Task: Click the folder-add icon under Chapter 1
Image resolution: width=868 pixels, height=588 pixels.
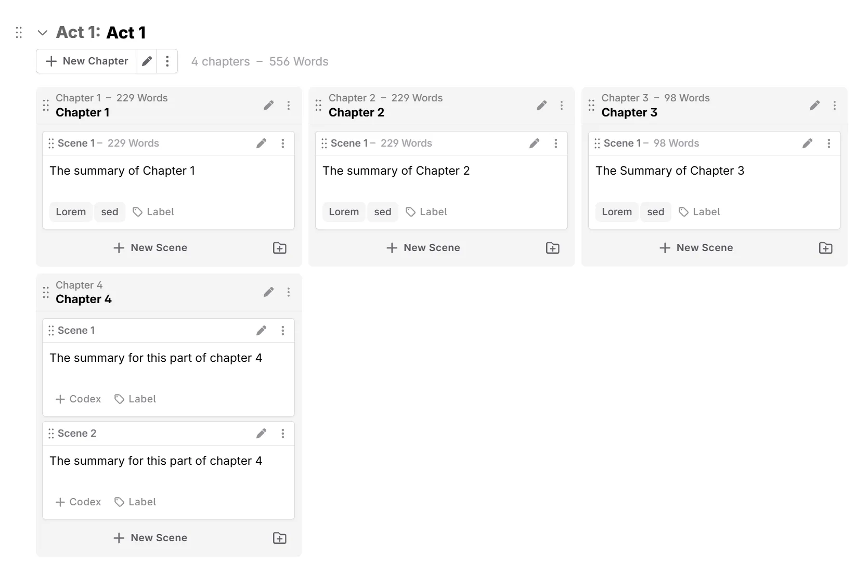Action: coord(279,248)
